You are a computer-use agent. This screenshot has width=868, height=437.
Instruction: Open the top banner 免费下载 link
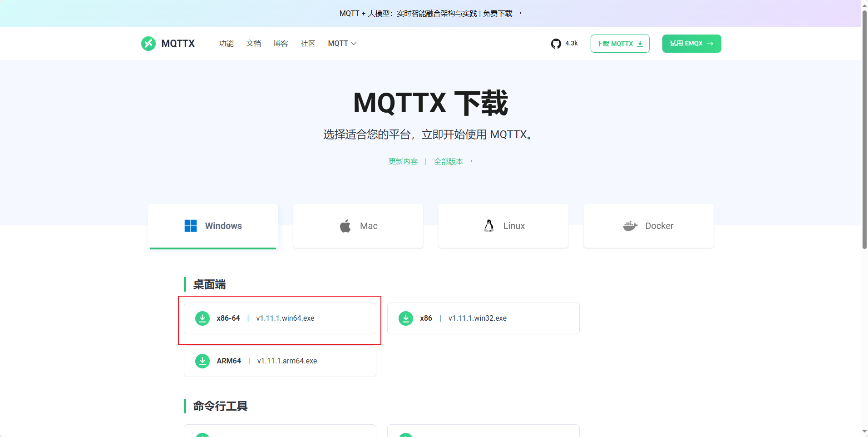pos(503,14)
